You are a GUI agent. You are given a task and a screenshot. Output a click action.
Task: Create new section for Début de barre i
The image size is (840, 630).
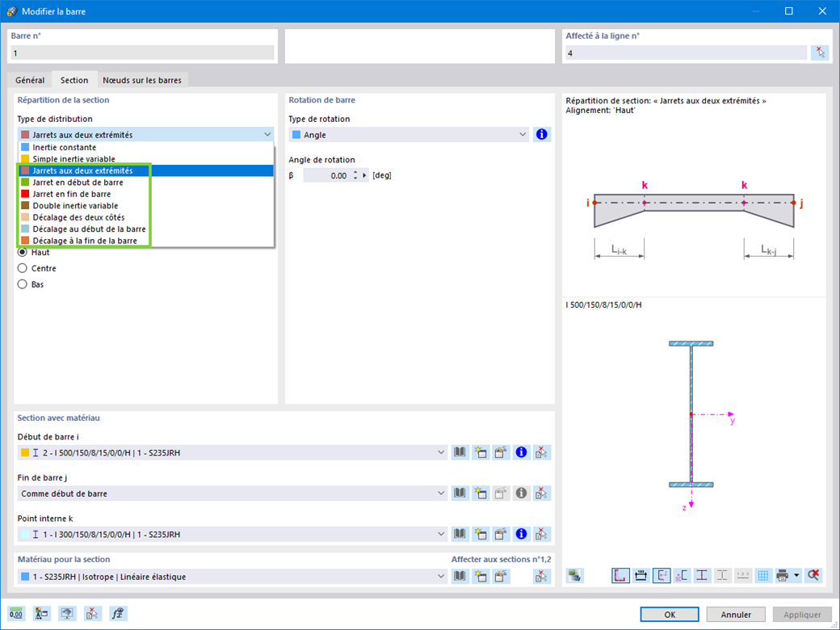coord(480,452)
